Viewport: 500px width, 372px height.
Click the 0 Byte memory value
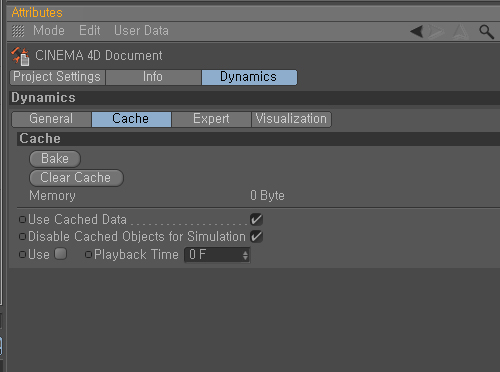pyautogui.click(x=267, y=196)
